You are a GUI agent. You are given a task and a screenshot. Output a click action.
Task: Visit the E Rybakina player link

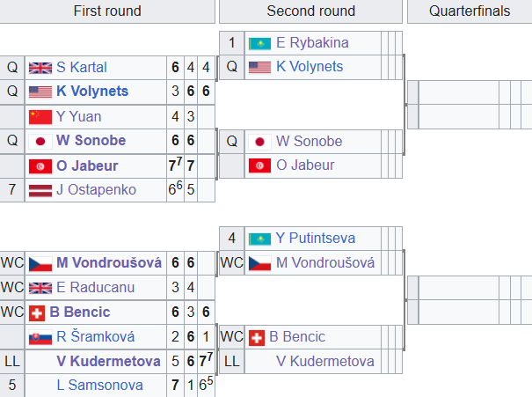tap(312, 43)
